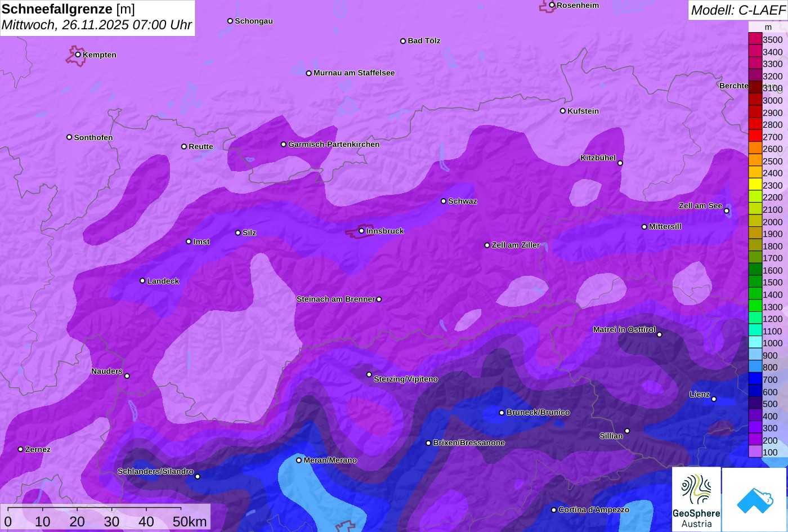The height and width of the screenshot is (532, 788).
Task: Click the Sillian marker dot
Action: 627,431
